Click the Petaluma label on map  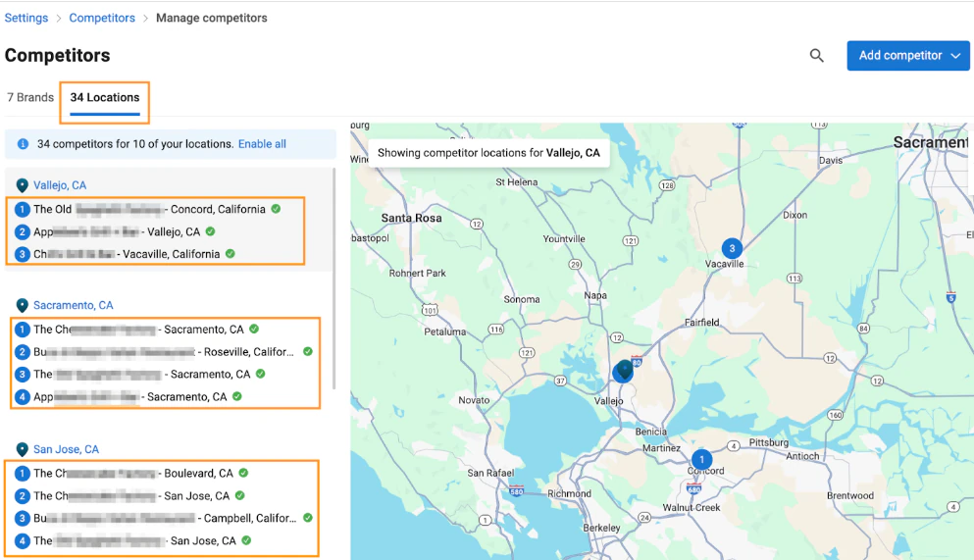coord(444,331)
